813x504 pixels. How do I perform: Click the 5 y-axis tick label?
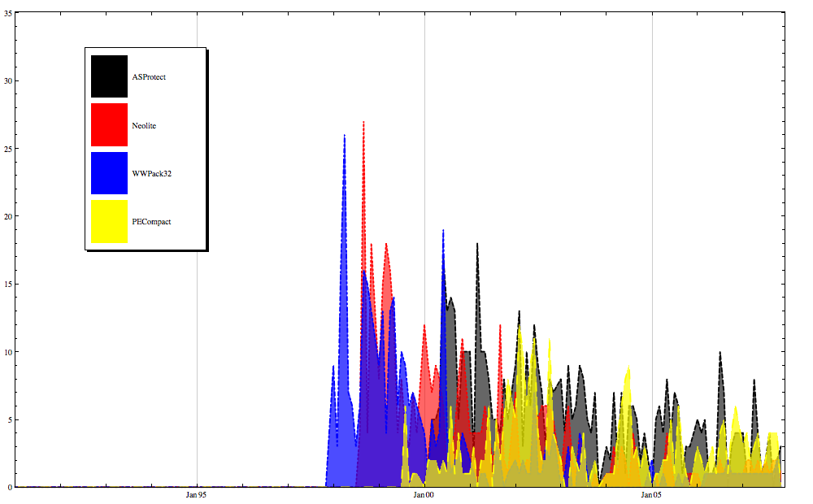(10, 419)
